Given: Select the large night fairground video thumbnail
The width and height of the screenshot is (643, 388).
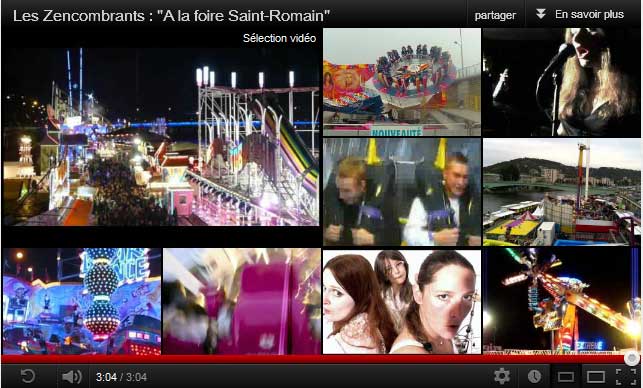Looking at the screenshot, I should [x=161, y=137].
